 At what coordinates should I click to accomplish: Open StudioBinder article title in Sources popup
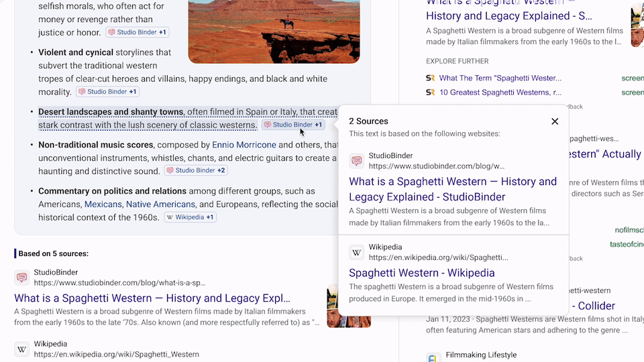pyautogui.click(x=453, y=189)
